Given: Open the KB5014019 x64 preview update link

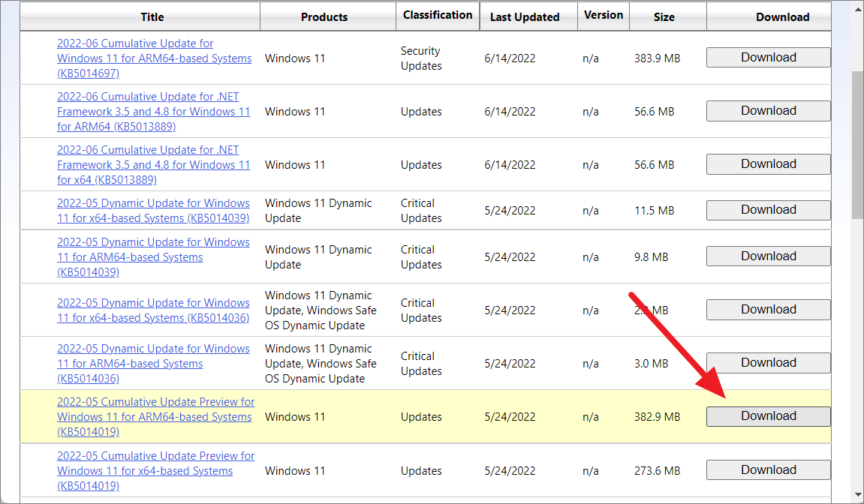Looking at the screenshot, I should 155,470.
